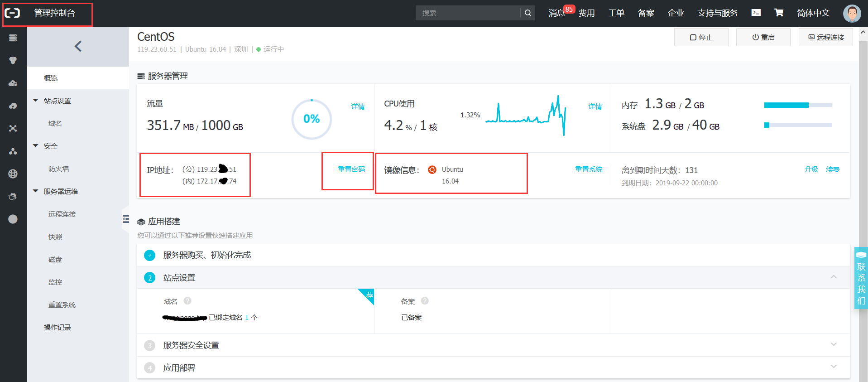Open 磁盘 in the sidebar
The width and height of the screenshot is (868, 382).
click(x=55, y=259)
